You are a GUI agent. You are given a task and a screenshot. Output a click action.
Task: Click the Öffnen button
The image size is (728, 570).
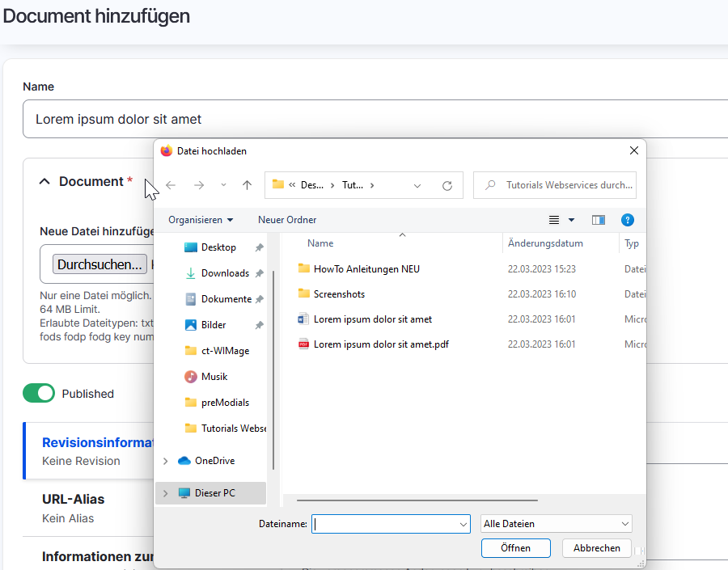(516, 548)
